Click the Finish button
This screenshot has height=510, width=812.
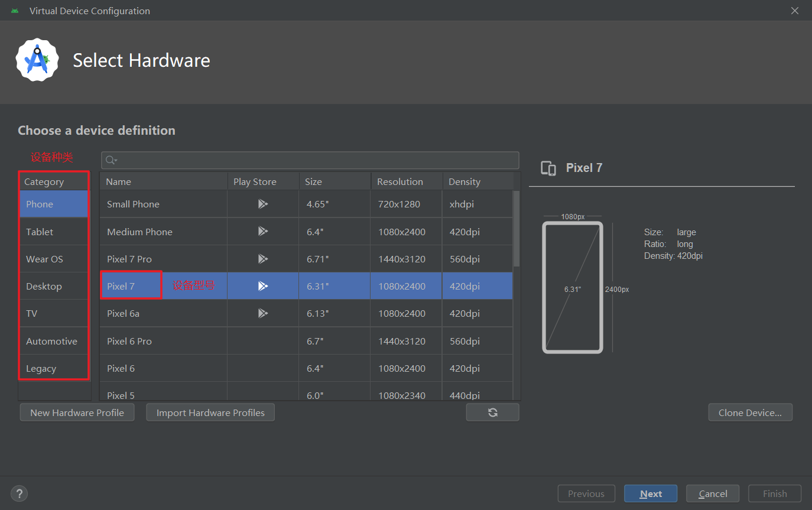[x=775, y=493]
